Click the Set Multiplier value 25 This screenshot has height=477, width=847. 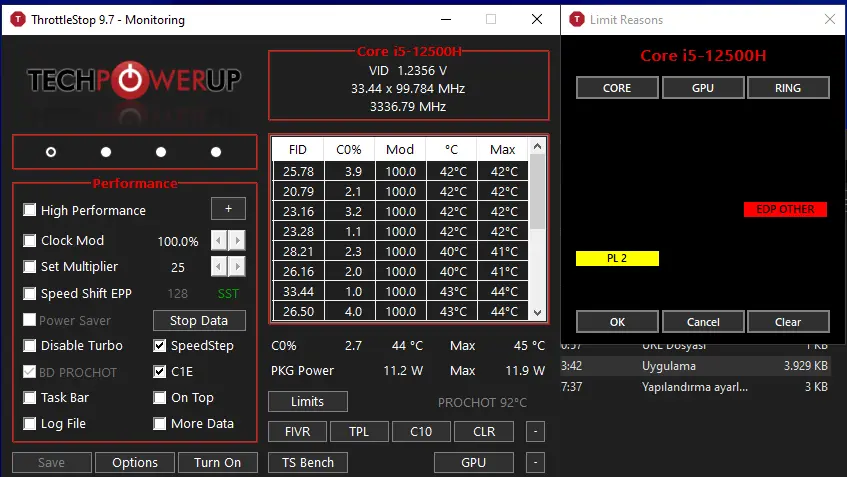178,267
